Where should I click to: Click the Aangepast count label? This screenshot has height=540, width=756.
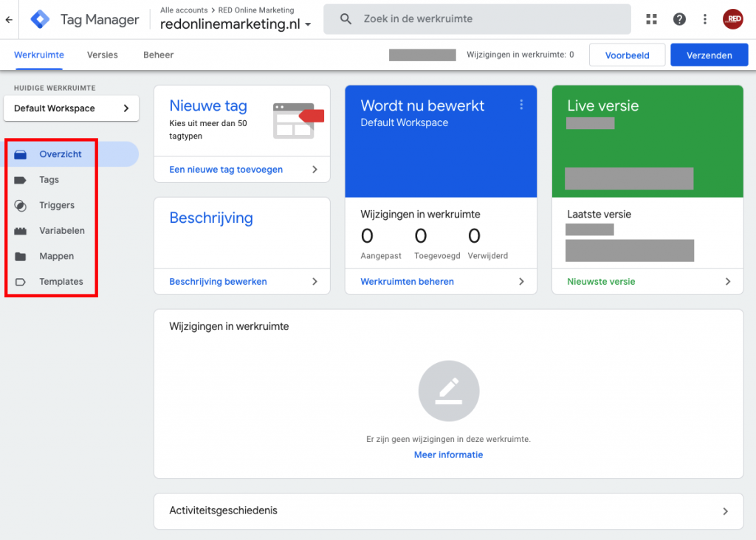(381, 256)
